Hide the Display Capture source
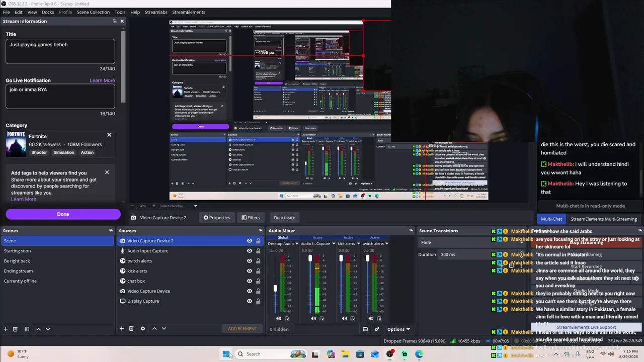Screen dimensions: 644x362 [x=249, y=301]
